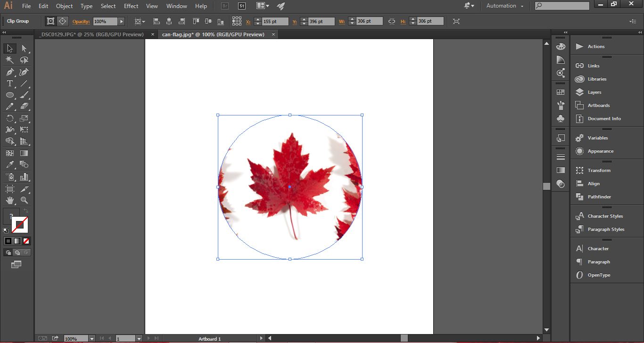Open the Automation workspace switcher

501,6
